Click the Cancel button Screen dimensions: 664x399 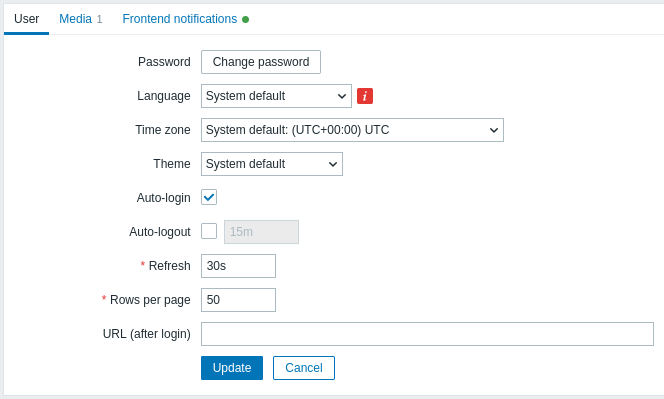(304, 368)
